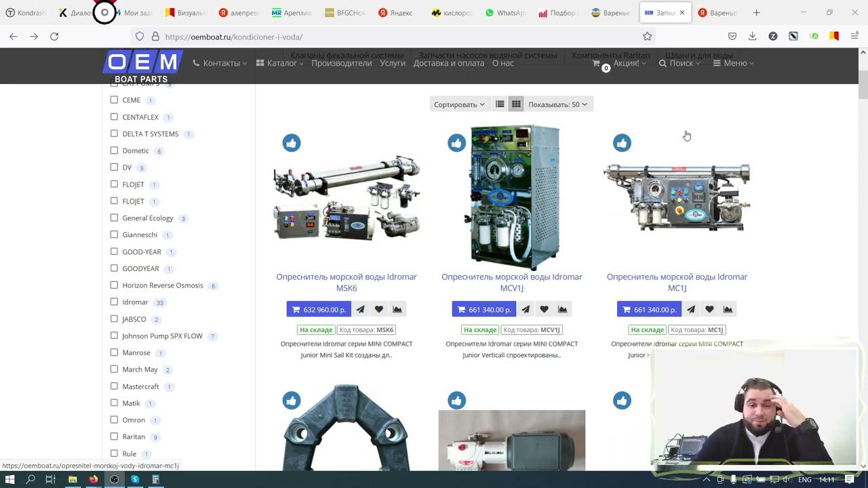Tick the DELTA T SYSTEMS checkbox

[x=114, y=134]
